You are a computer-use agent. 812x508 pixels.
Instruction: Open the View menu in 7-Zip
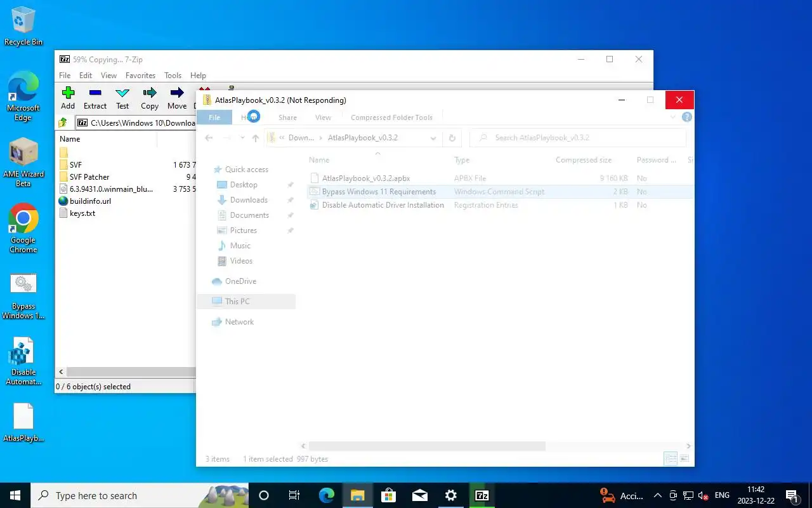click(x=108, y=75)
